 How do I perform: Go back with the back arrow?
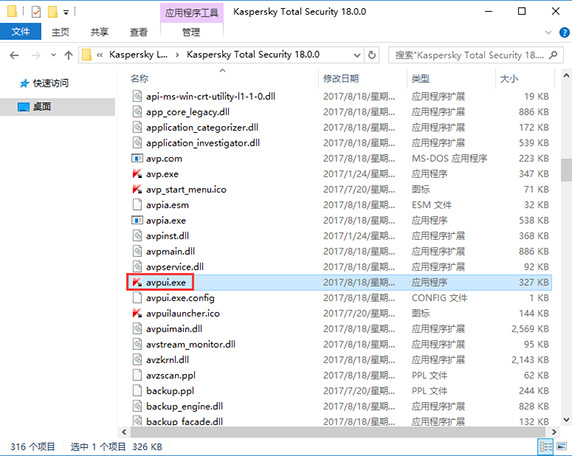[14, 55]
